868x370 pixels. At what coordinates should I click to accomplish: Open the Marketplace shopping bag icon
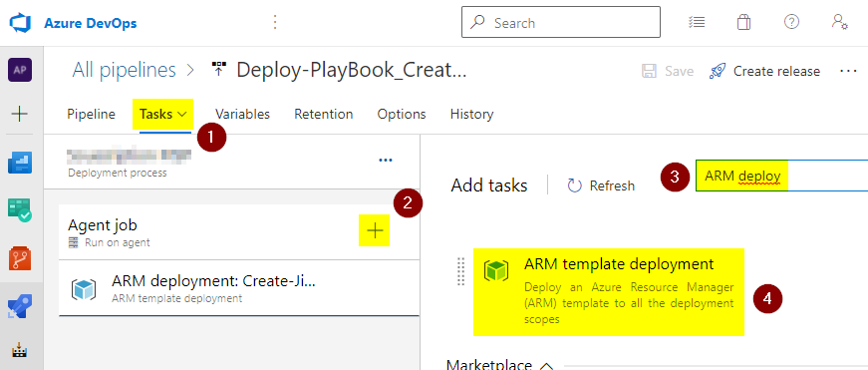[743, 22]
